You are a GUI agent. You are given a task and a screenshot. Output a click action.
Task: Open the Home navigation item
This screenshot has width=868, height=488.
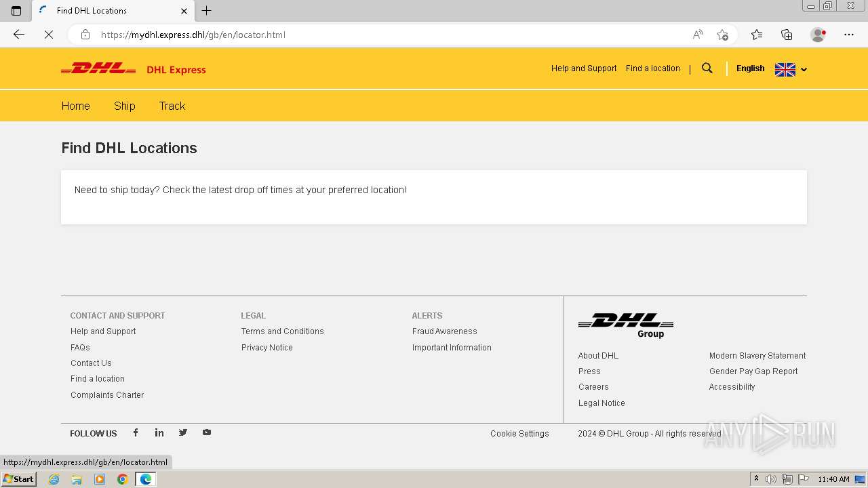(75, 106)
